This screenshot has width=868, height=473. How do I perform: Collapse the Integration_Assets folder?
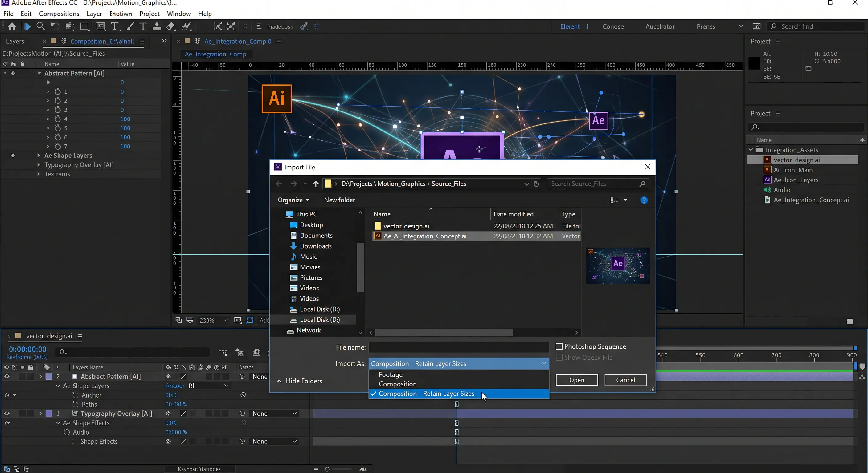751,150
